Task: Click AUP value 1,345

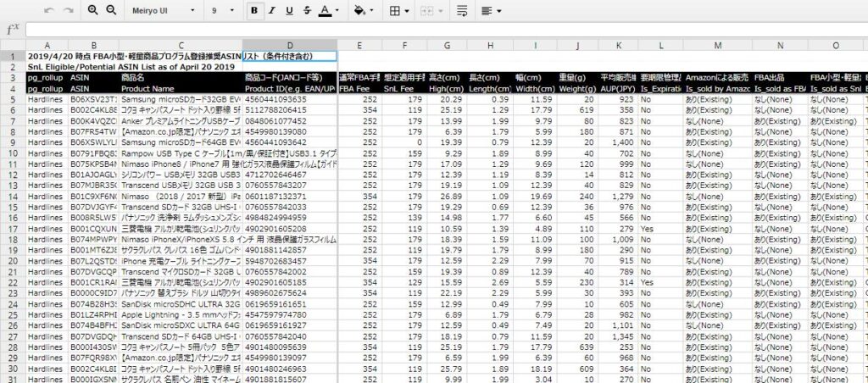Action: tap(618, 336)
